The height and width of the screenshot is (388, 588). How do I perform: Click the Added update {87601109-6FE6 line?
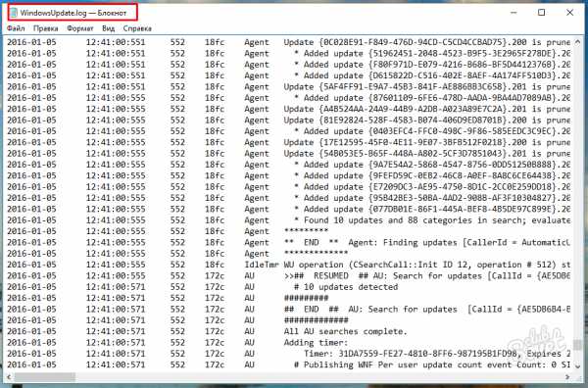[288, 98]
